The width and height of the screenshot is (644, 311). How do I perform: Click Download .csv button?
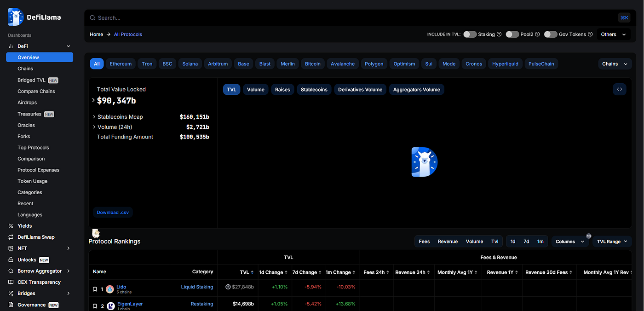point(113,213)
